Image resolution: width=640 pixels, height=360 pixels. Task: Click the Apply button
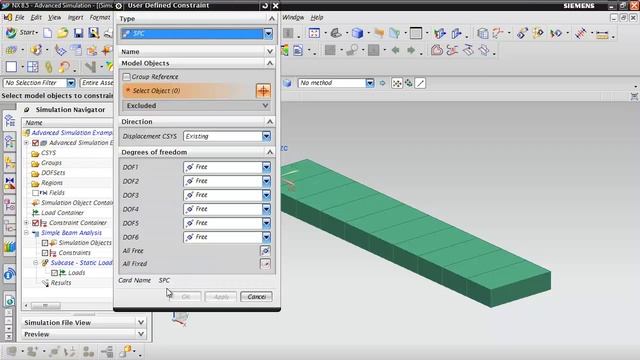[221, 297]
